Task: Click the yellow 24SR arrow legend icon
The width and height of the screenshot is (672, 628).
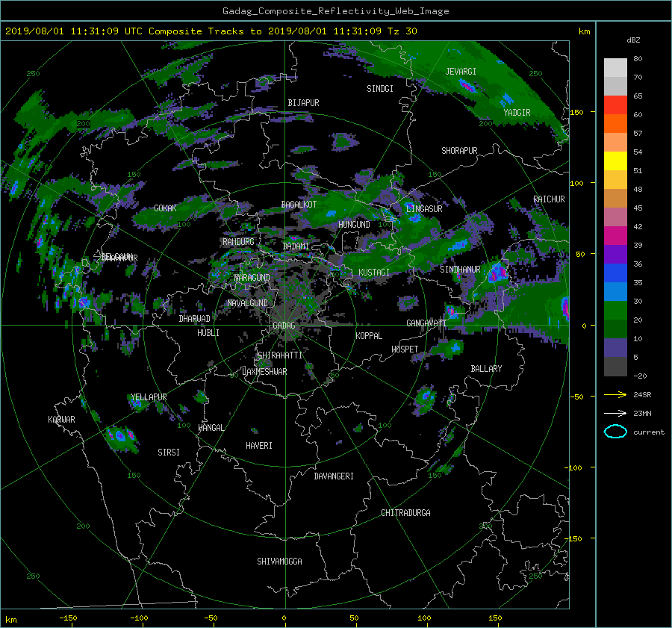Action: (x=615, y=395)
